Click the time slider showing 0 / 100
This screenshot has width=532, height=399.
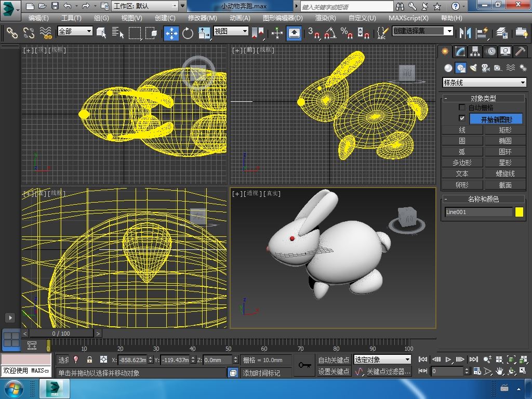(x=61, y=334)
